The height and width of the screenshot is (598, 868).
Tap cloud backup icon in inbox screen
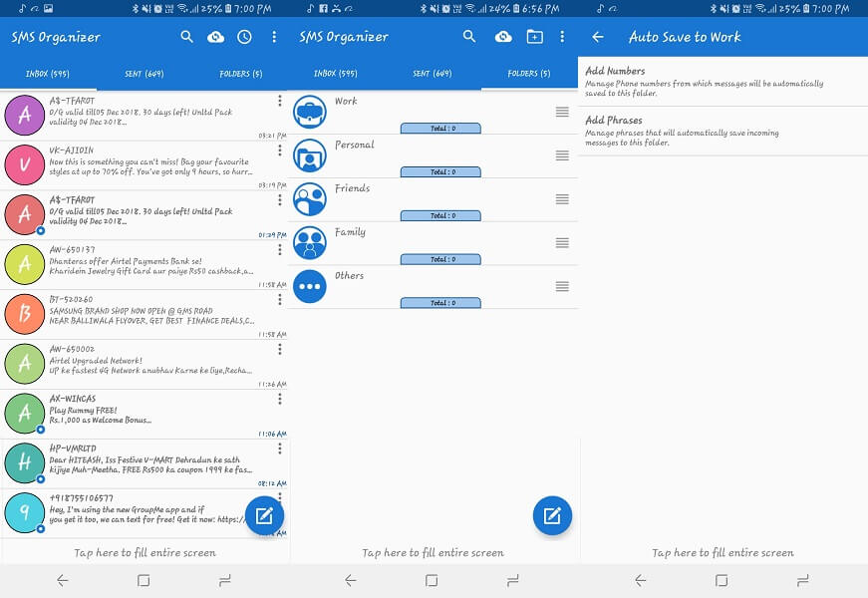[215, 37]
